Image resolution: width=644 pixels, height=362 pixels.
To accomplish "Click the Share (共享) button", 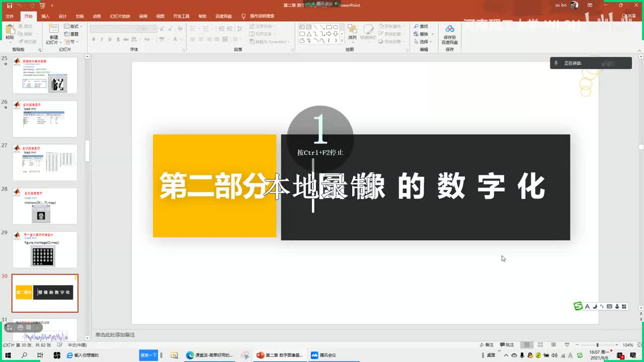I will (629, 16).
